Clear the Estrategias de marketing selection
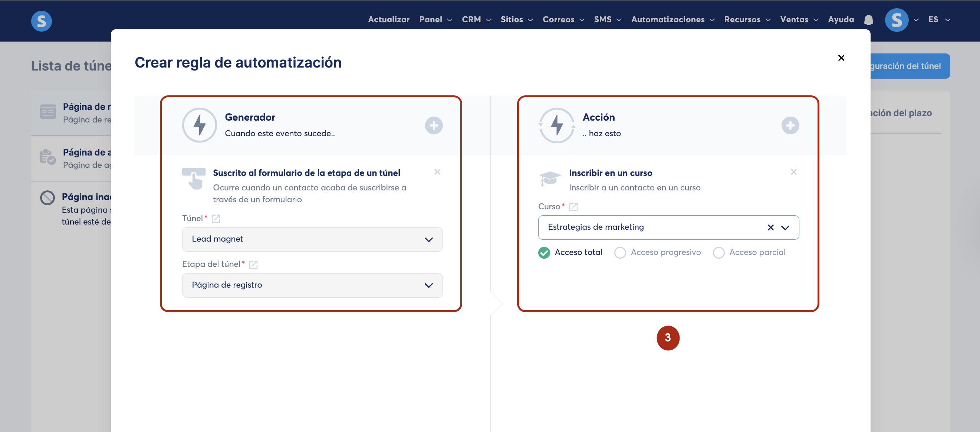This screenshot has width=980, height=432. tap(770, 228)
